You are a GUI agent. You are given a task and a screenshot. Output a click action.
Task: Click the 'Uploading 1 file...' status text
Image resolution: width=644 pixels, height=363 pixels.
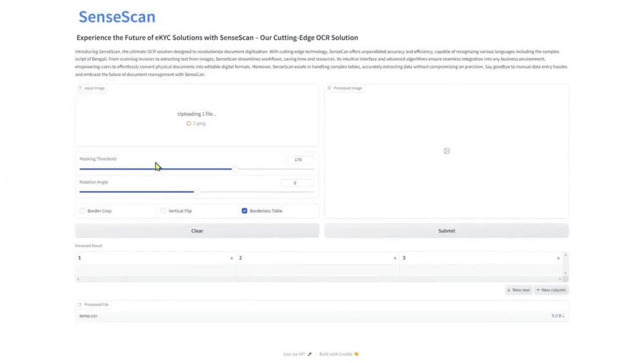coord(196,114)
